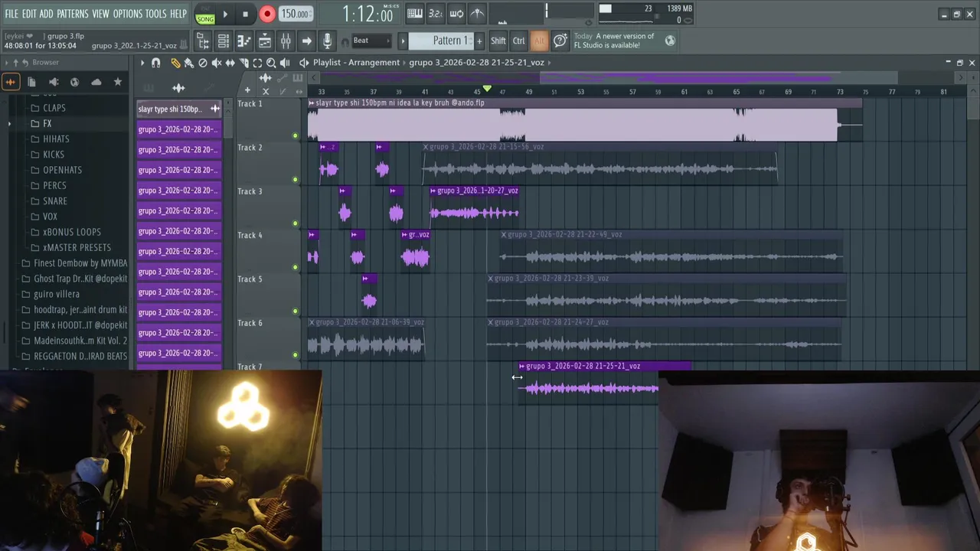Toggle Song/Pattern mode button
Screen dimensions: 980x551
(x=204, y=15)
